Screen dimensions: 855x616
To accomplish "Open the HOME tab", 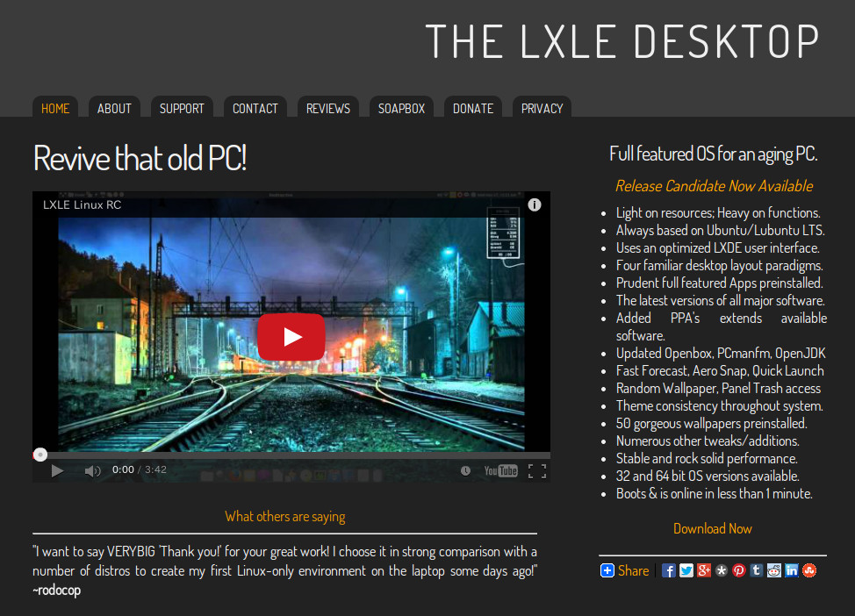I will 55,109.
